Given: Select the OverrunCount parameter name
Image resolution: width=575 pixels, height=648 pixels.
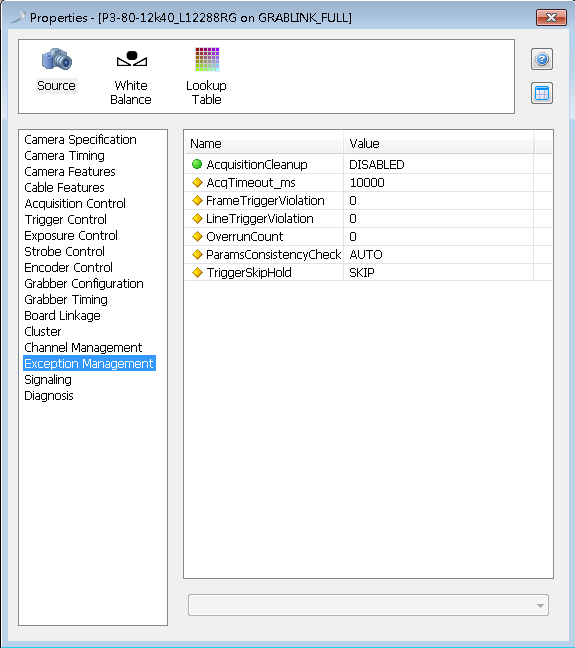Looking at the screenshot, I should click(x=245, y=236).
